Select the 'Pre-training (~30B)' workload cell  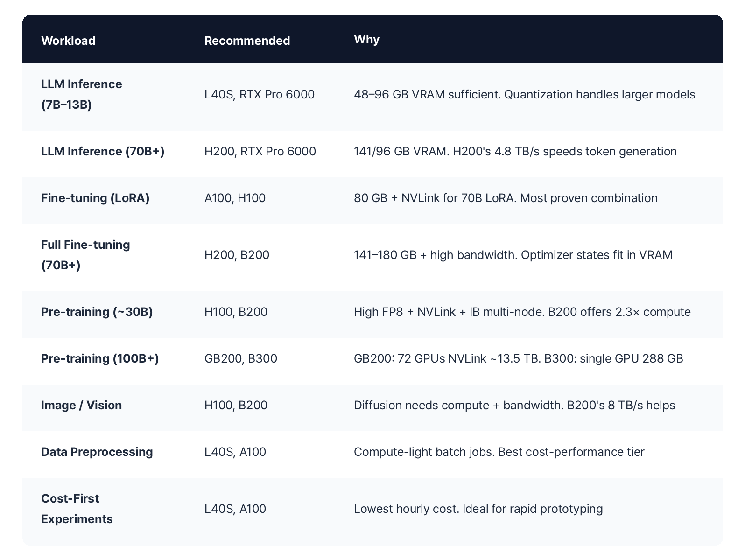coord(97,312)
